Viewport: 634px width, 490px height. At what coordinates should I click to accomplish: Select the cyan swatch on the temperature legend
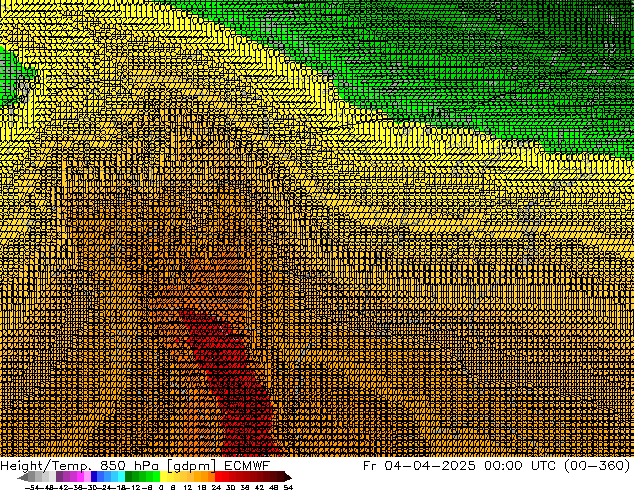click(x=121, y=477)
